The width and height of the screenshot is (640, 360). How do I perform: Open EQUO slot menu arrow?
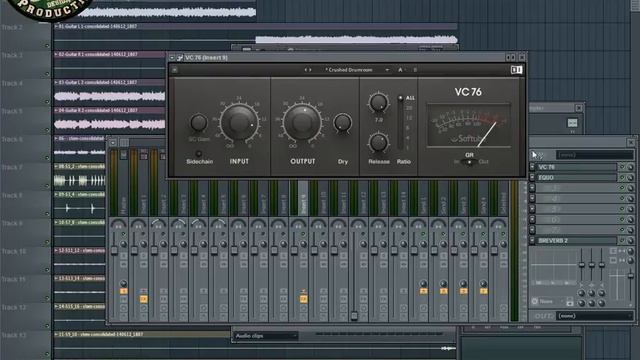[x=532, y=178]
